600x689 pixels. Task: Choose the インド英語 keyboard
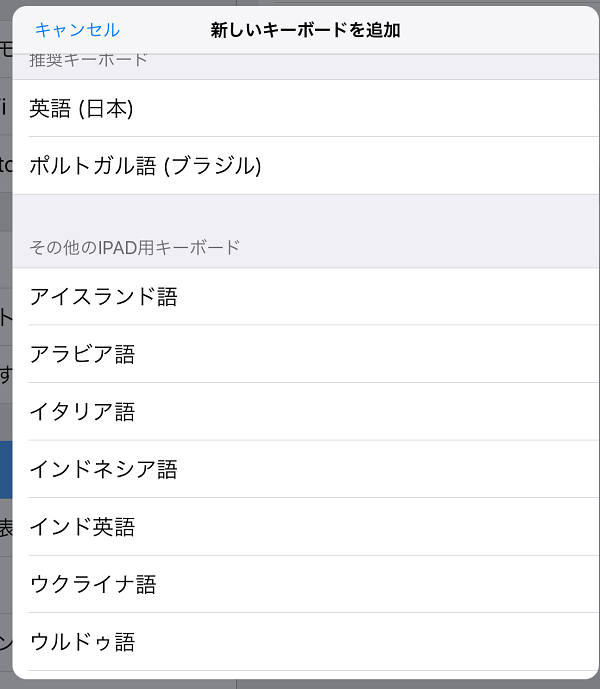pos(306,527)
